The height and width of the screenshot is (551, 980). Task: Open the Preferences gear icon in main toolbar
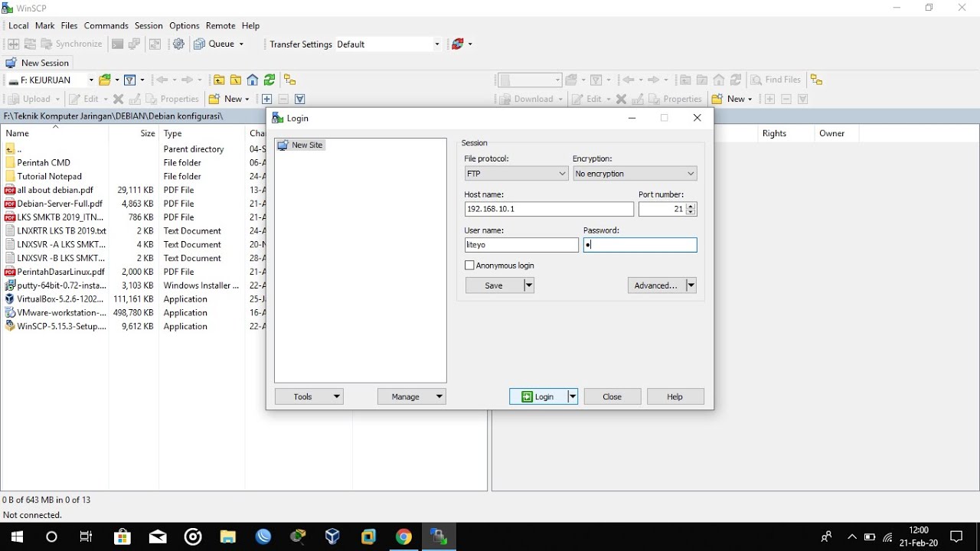pos(178,44)
